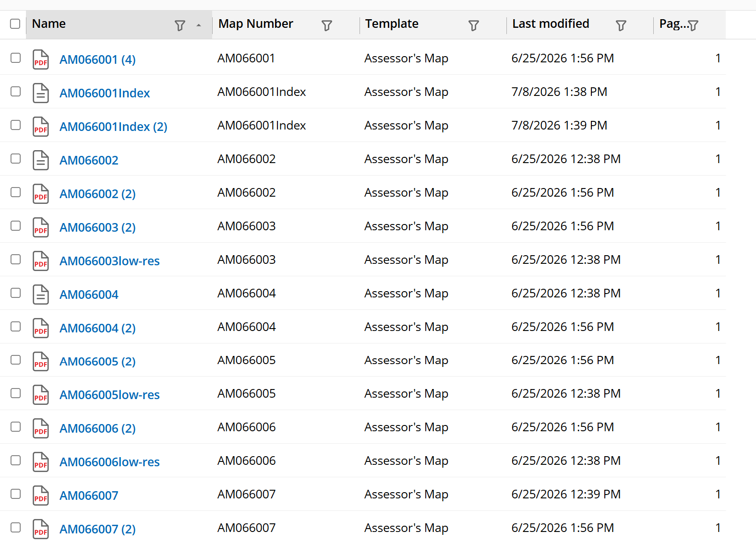Open AM066002 document link
Image resolution: width=756 pixels, height=543 pixels.
89,160
